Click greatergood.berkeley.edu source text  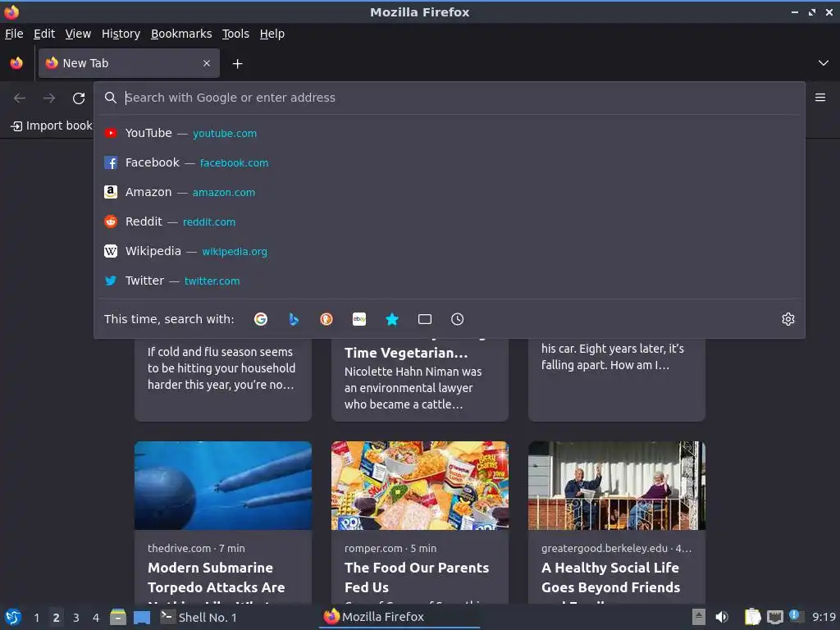(616, 548)
